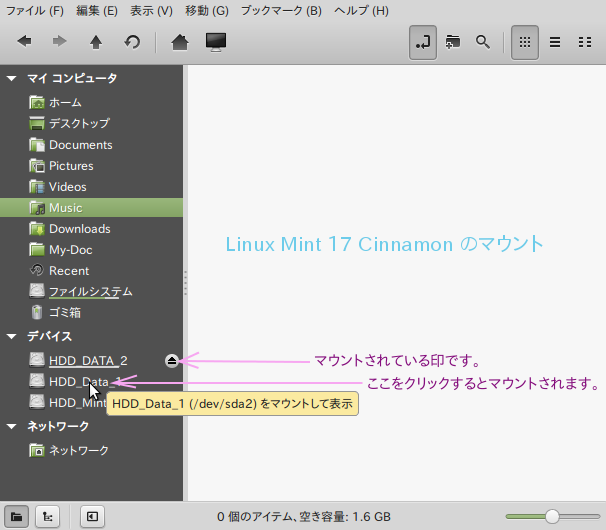Viewport: 606px width, 530px height.
Task: Open the ブックマーク (B) menu
Action: click(x=281, y=10)
